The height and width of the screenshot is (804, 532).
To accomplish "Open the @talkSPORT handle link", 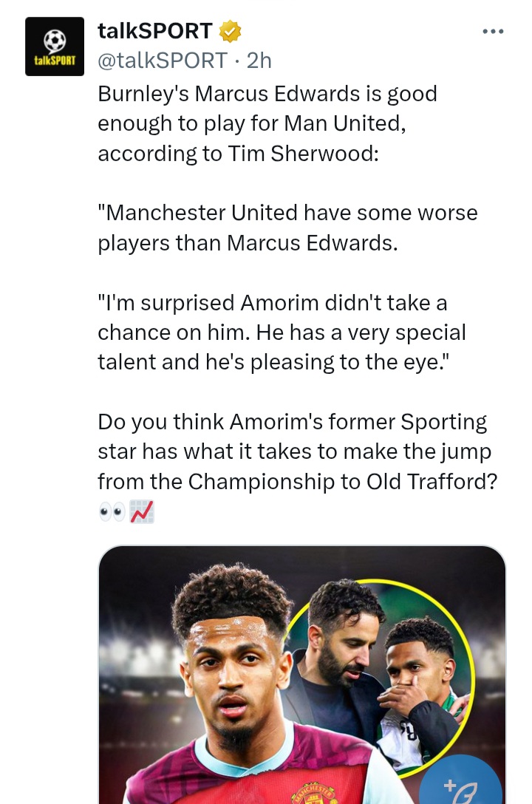I will (x=163, y=61).
